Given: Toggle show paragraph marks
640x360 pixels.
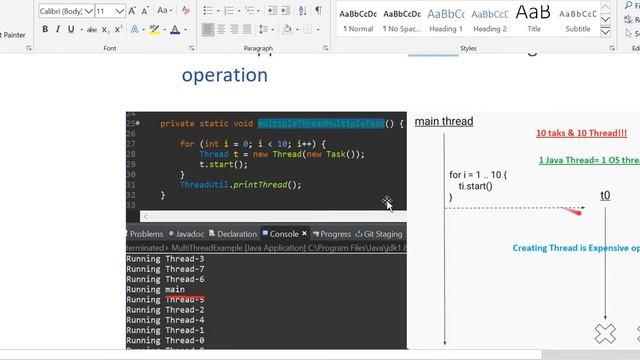Looking at the screenshot, I should [318, 10].
